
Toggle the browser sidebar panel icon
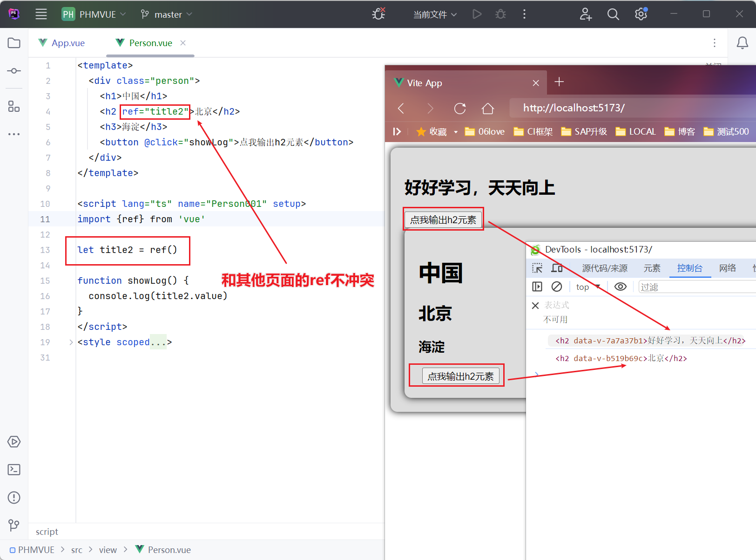pos(397,131)
